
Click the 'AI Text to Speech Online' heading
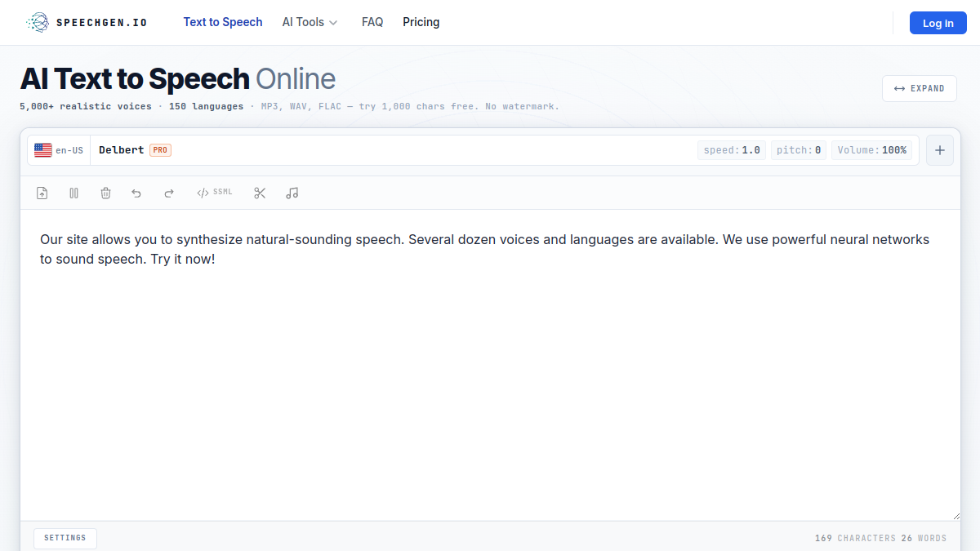[178, 79]
